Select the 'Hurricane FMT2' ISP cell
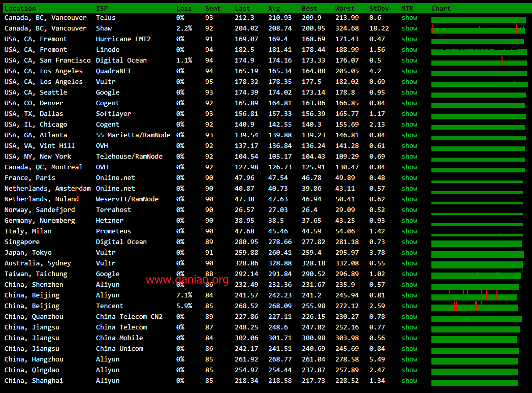This screenshot has height=393, width=532. click(x=123, y=39)
